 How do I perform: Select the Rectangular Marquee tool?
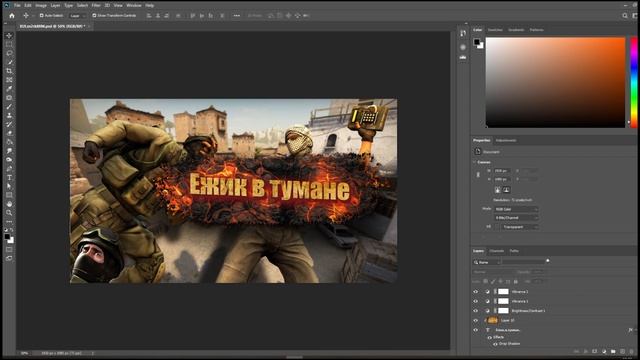[x=9, y=44]
